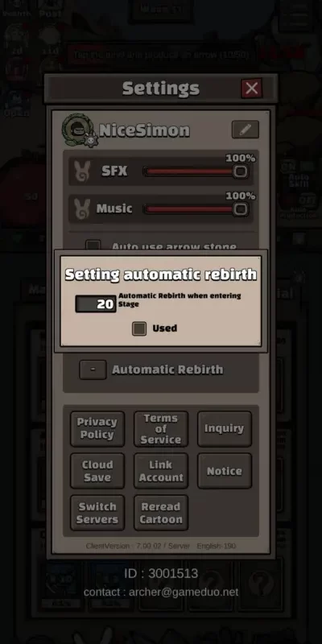
Task: Click the Switch Servers button
Action: pyautogui.click(x=97, y=513)
